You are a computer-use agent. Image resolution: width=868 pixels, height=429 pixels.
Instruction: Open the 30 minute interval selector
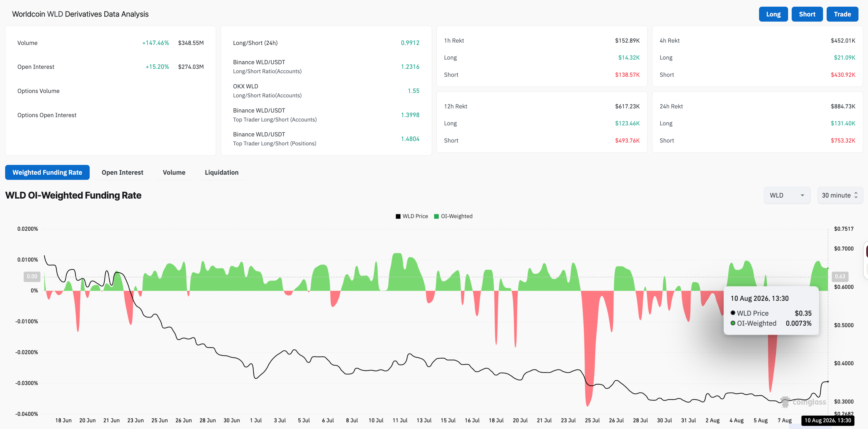[840, 195]
